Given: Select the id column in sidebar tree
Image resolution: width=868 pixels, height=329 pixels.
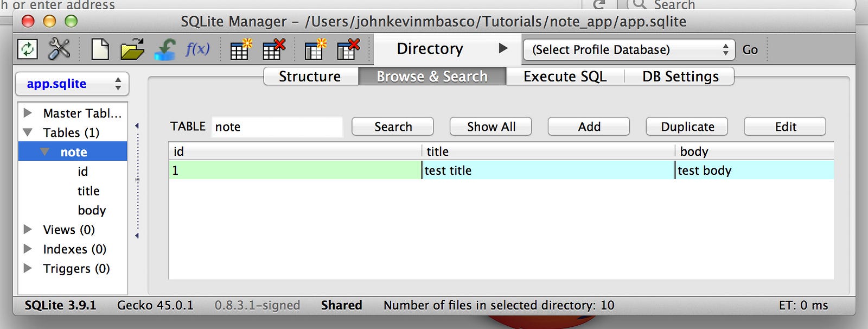Looking at the screenshot, I should click(x=82, y=172).
